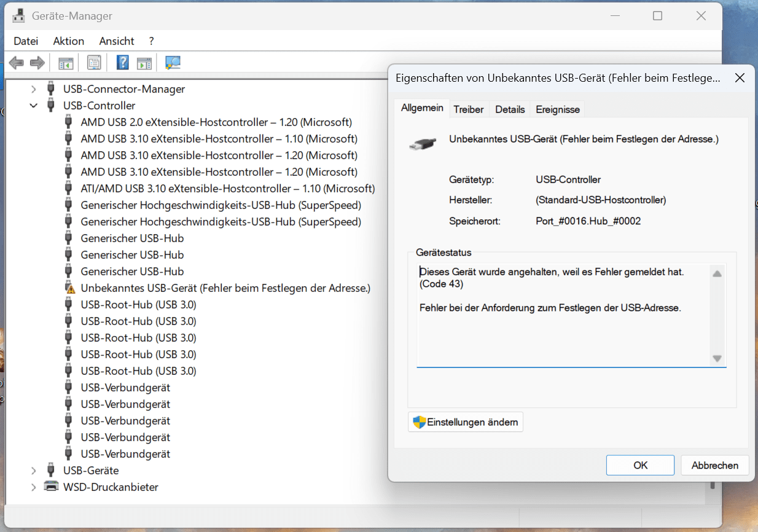Open the Datei menu
758x532 pixels.
click(26, 41)
